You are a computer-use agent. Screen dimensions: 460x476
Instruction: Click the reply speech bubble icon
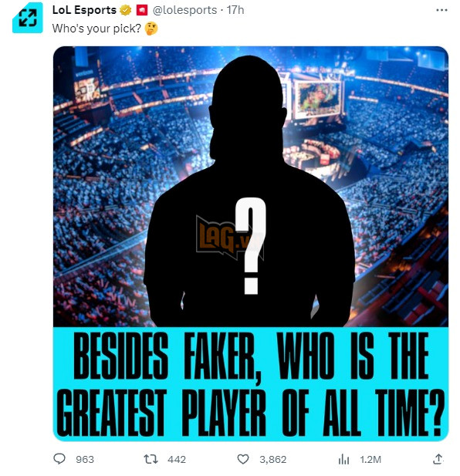[59, 459]
